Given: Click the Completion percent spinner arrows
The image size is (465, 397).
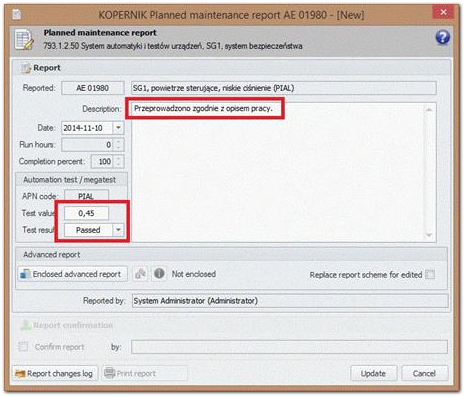Looking at the screenshot, I should (x=118, y=161).
